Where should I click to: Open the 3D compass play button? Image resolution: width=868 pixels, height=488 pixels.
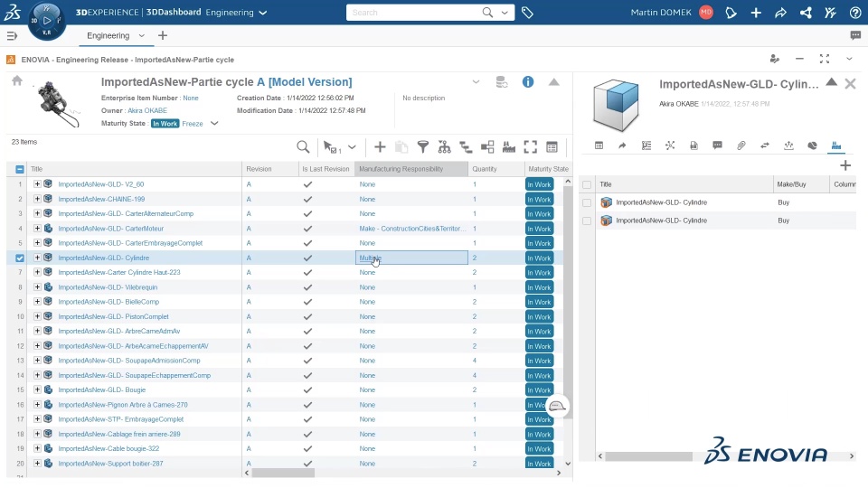pyautogui.click(x=46, y=21)
